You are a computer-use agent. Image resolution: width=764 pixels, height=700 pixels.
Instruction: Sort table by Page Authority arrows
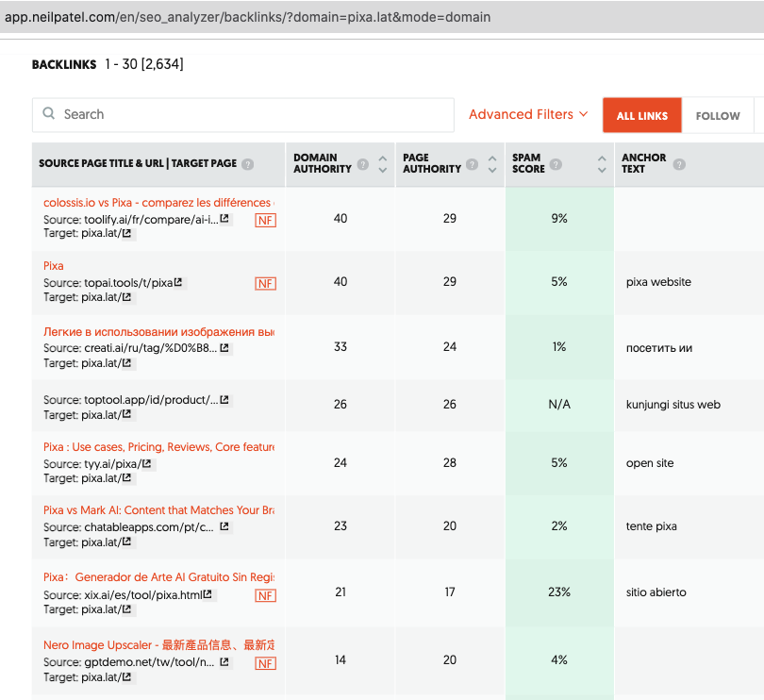point(492,164)
